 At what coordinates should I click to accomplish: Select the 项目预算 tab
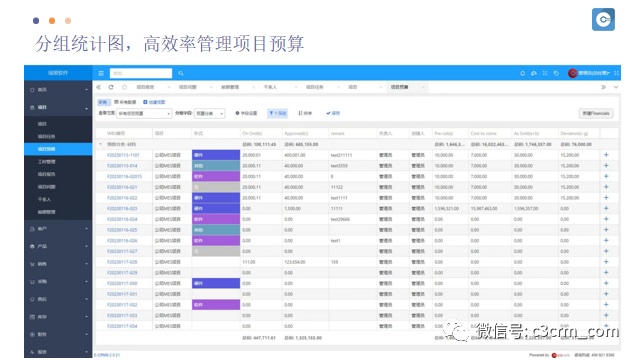click(399, 87)
